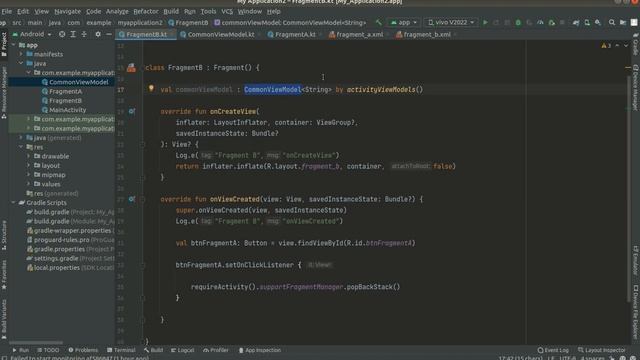Click the Make Project hammer icon
This screenshot has width=640, height=360.
[378, 22]
